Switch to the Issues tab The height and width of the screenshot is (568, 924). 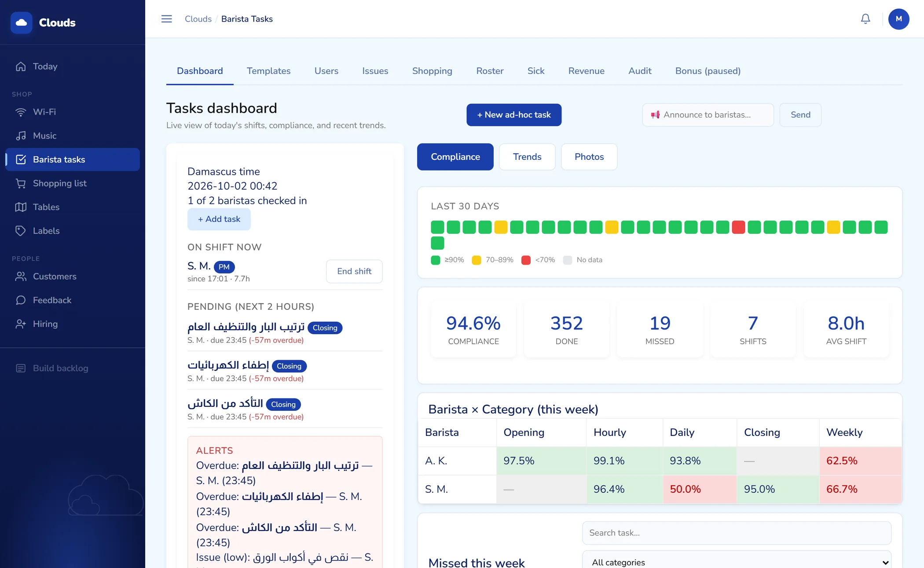375,71
